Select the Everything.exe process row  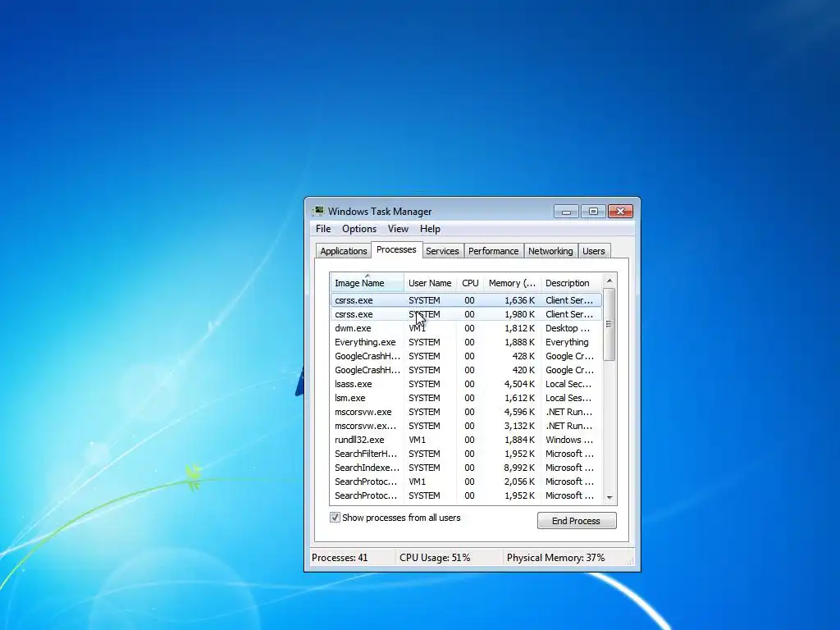tap(466, 342)
